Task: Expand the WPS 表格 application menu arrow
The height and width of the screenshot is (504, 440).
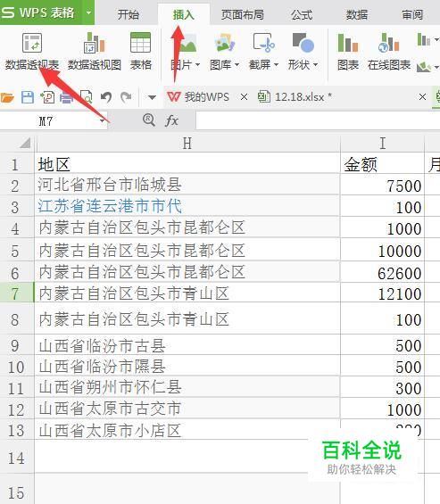Action: (x=88, y=12)
